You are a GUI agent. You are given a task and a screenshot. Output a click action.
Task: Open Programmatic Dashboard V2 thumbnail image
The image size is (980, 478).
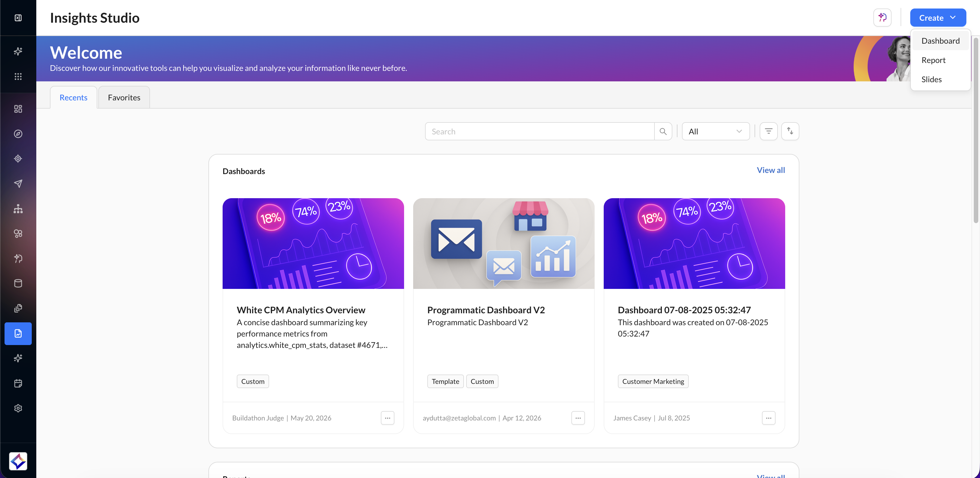[504, 243]
